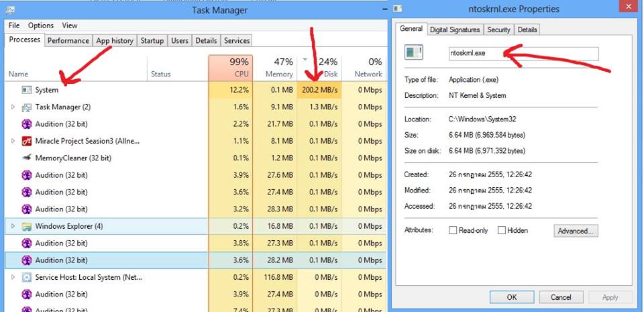644x312 pixels.
Task: Click the 9.1 MB memory value
Action: pos(281,107)
